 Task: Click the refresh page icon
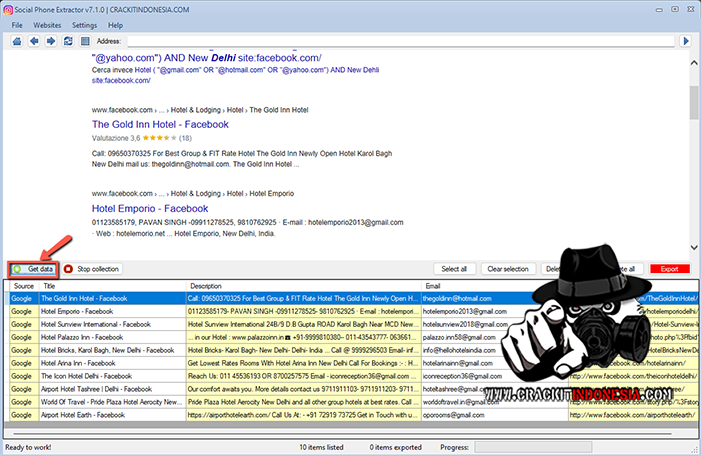tap(67, 41)
